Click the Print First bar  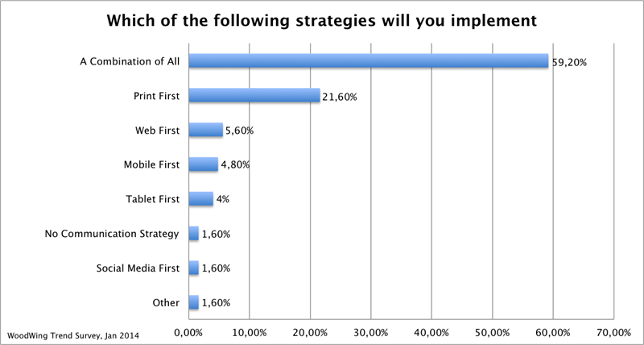point(254,95)
